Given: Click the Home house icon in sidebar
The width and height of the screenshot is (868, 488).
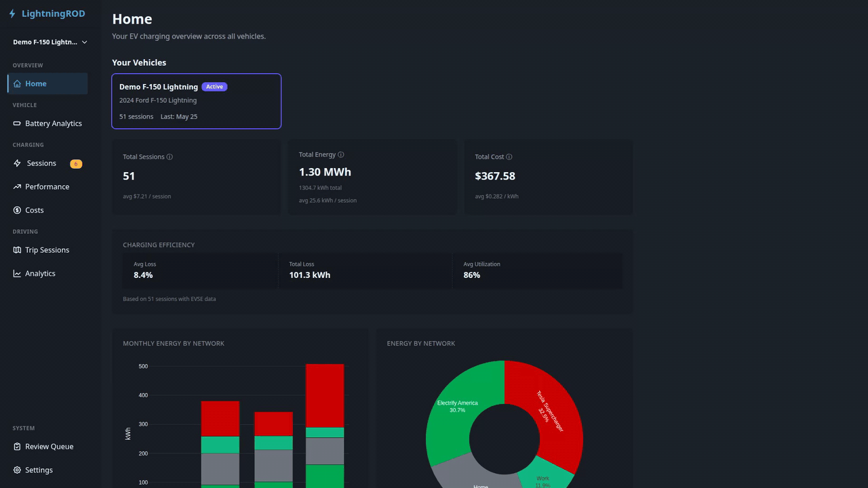Looking at the screenshot, I should (x=17, y=84).
